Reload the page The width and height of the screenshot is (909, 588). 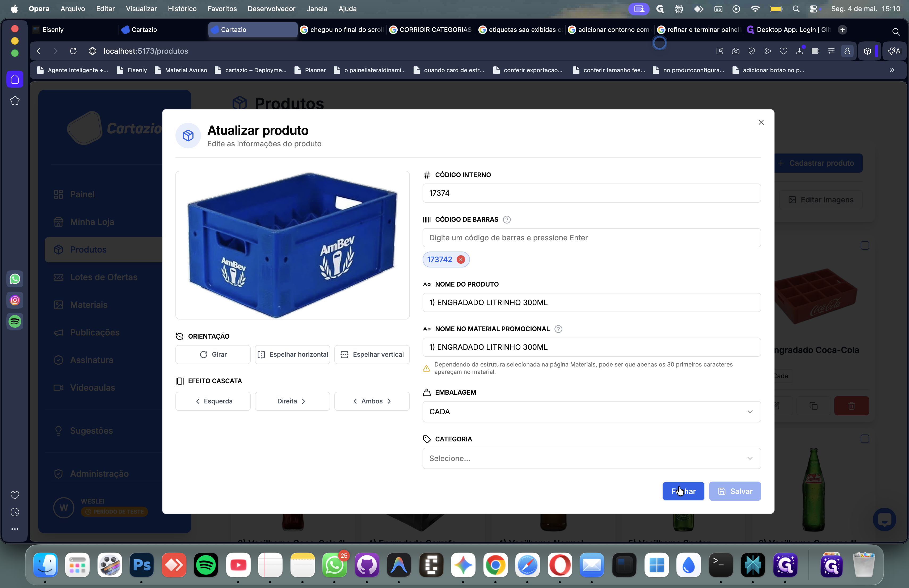point(73,51)
